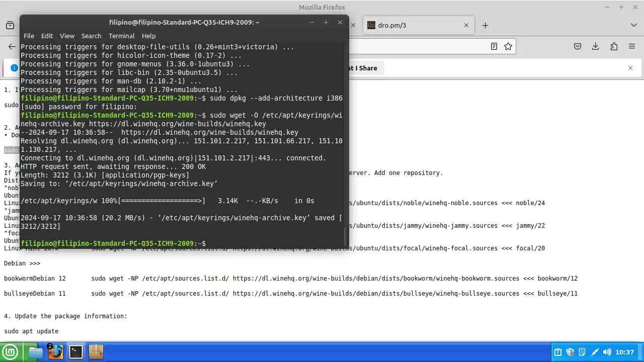Click 'bookwormDebian 12' text
The image size is (644, 362).
(x=35, y=279)
